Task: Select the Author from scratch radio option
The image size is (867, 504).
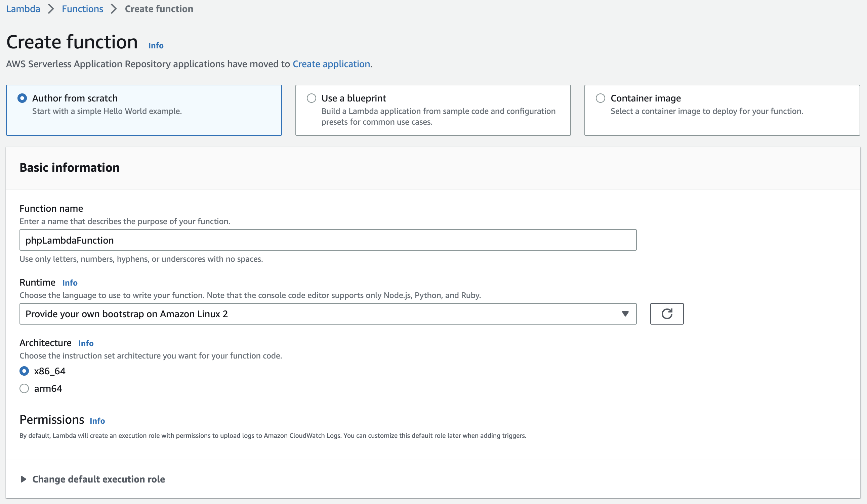Action: [22, 98]
